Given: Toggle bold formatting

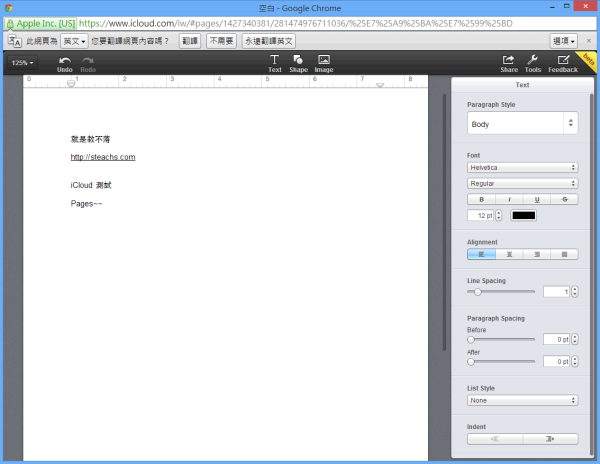Looking at the screenshot, I should pyautogui.click(x=481, y=199).
